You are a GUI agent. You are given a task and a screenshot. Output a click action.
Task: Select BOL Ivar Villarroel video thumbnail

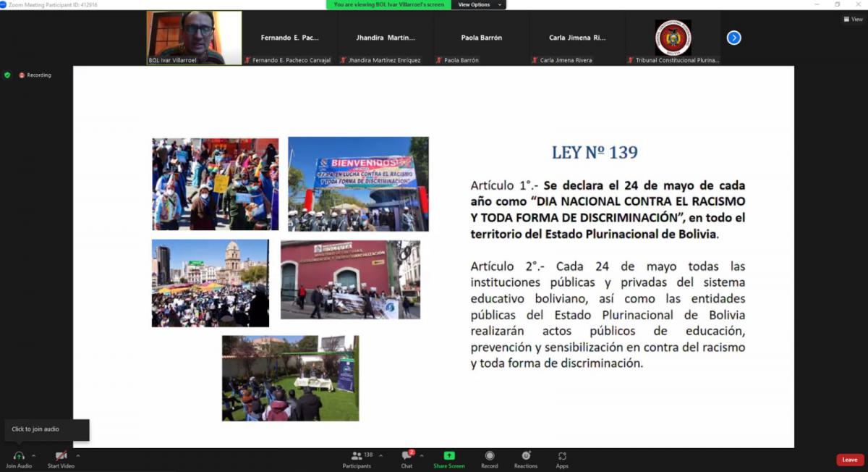pyautogui.click(x=194, y=38)
